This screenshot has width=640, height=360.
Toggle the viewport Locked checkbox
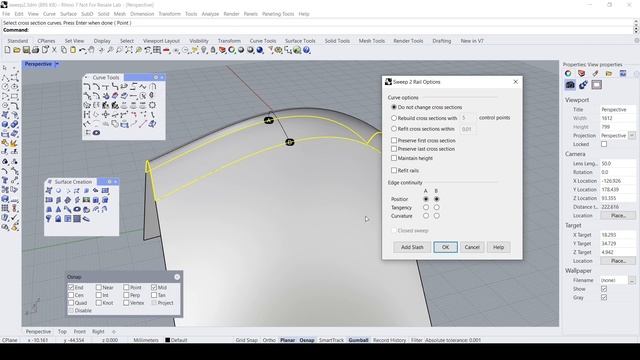[x=604, y=144]
